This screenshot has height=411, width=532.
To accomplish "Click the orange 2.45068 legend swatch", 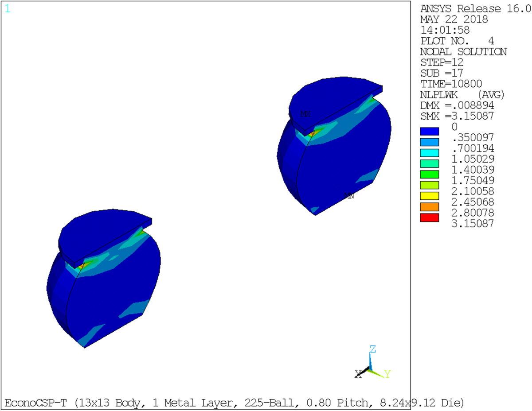I will click(x=430, y=207).
